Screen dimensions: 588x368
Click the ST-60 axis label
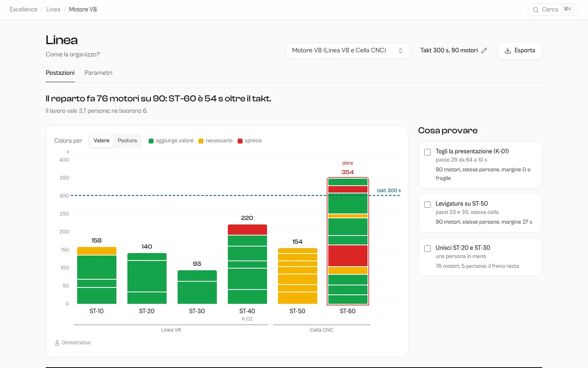pyautogui.click(x=348, y=311)
